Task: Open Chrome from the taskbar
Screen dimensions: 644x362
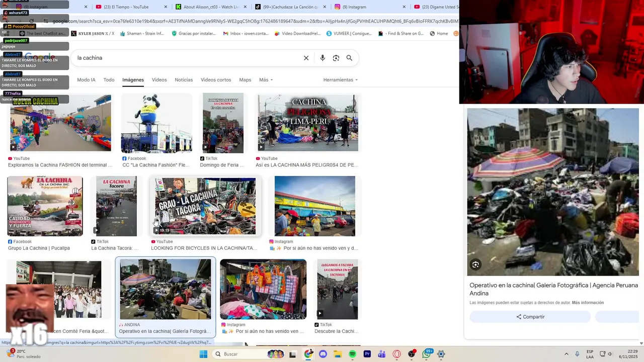Action: click(308, 354)
